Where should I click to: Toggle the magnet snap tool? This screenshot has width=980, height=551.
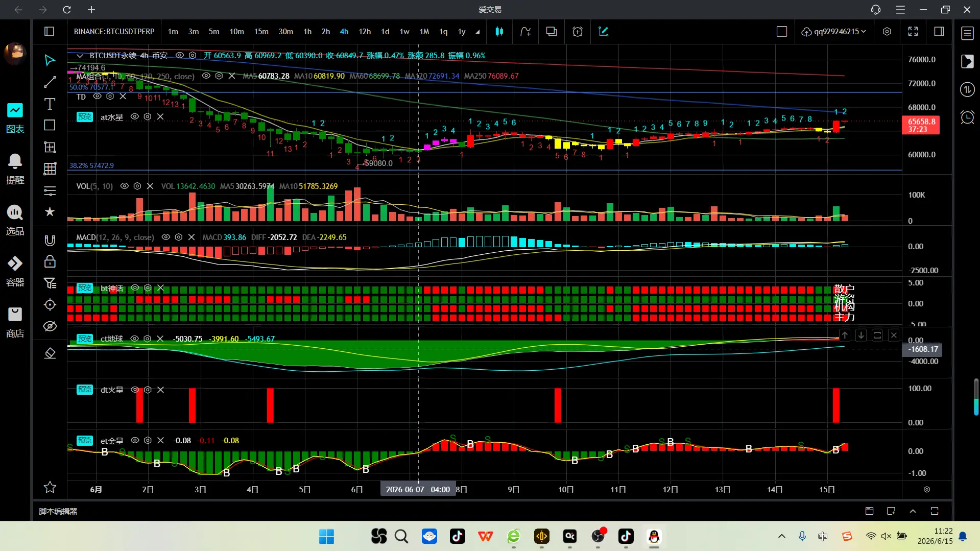pyautogui.click(x=50, y=241)
